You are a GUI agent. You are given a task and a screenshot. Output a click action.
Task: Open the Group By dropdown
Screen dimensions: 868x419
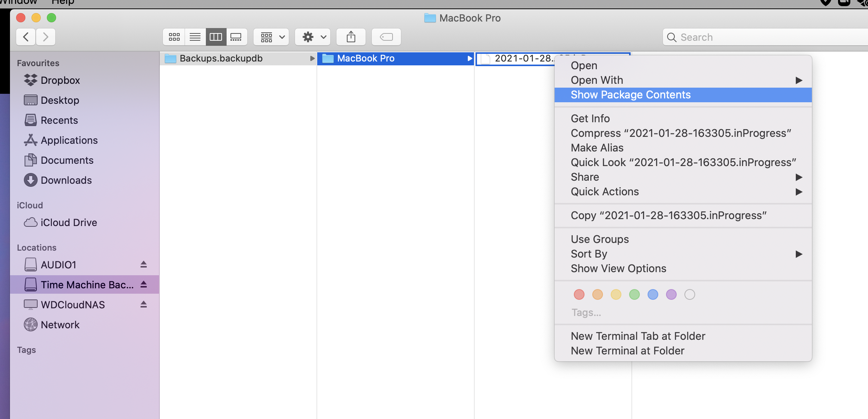click(x=271, y=37)
